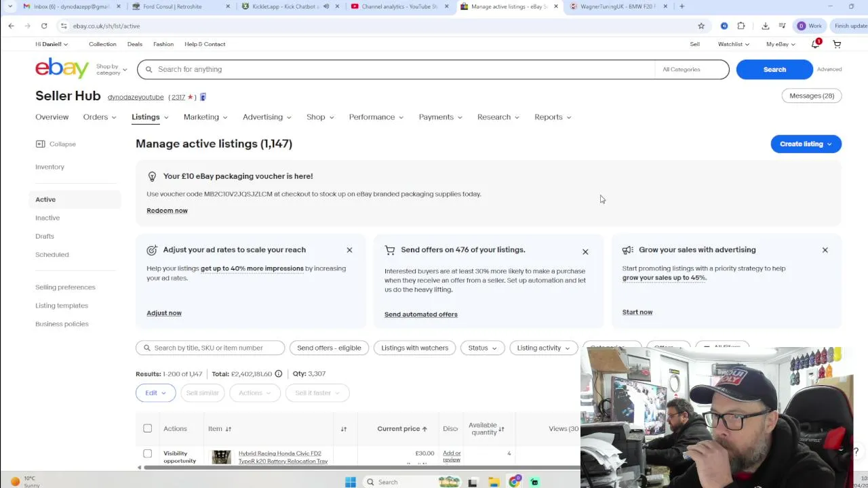Click the Current price sort arrow
The width and height of the screenshot is (868, 488).
pyautogui.click(x=425, y=429)
